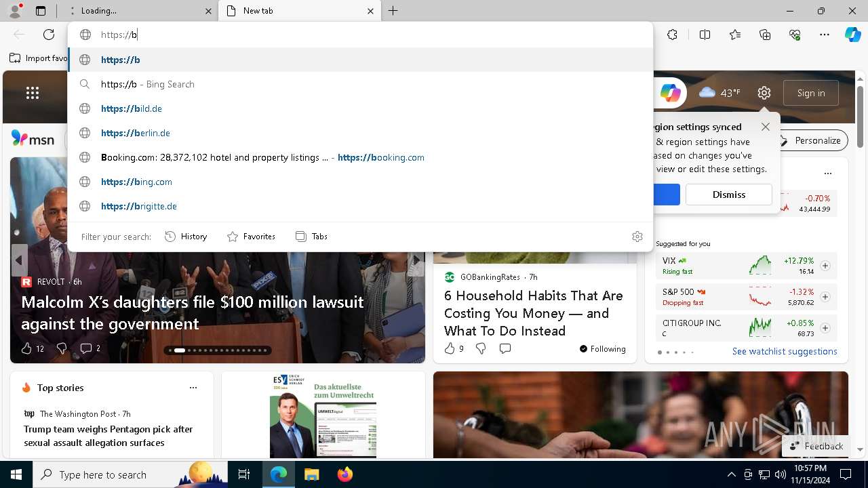This screenshot has width=868, height=488.
Task: Dislike the GOBankingRates article
Action: tap(481, 348)
